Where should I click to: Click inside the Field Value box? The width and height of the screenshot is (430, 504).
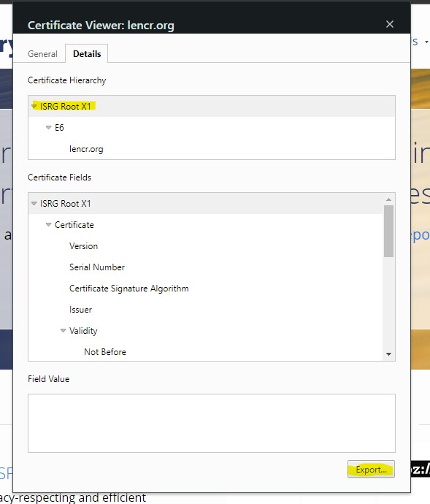pyautogui.click(x=212, y=423)
